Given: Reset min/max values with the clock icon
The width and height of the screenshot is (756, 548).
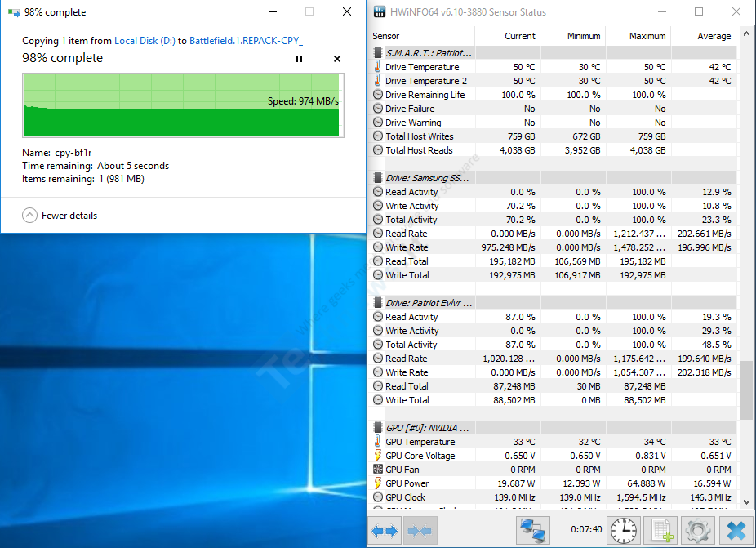Looking at the screenshot, I should (x=624, y=531).
